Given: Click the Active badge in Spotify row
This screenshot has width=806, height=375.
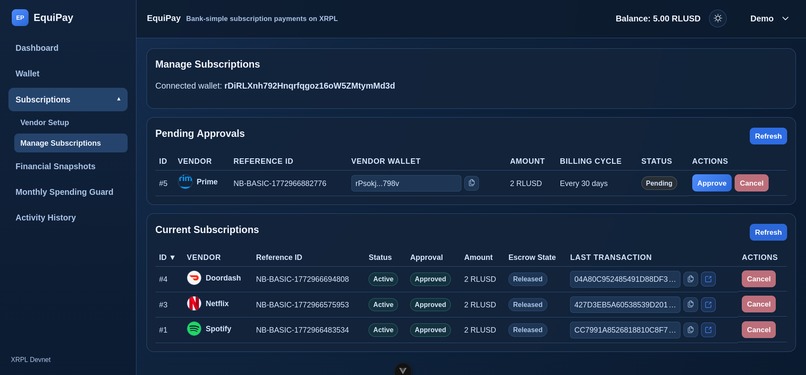Looking at the screenshot, I should [383, 330].
